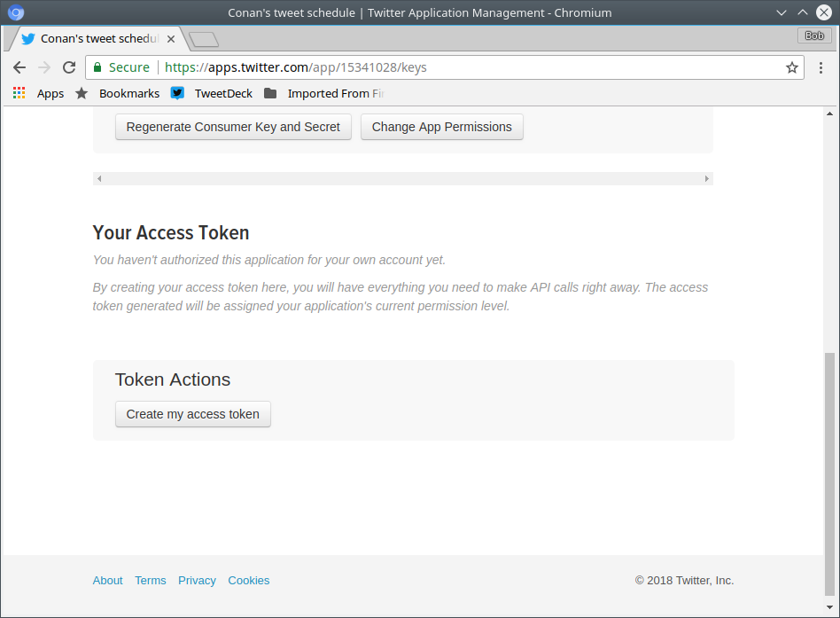Open the Privacy footer link
This screenshot has width=840, height=618.
197,581
